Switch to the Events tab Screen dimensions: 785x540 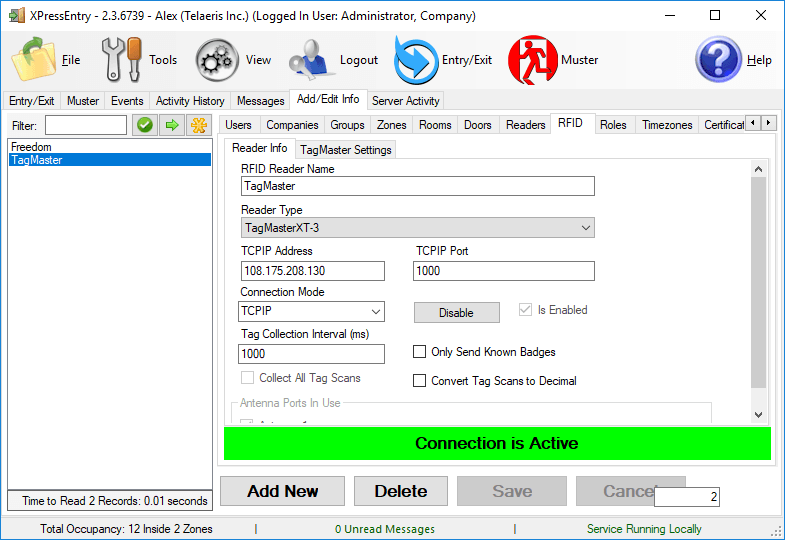(x=127, y=101)
